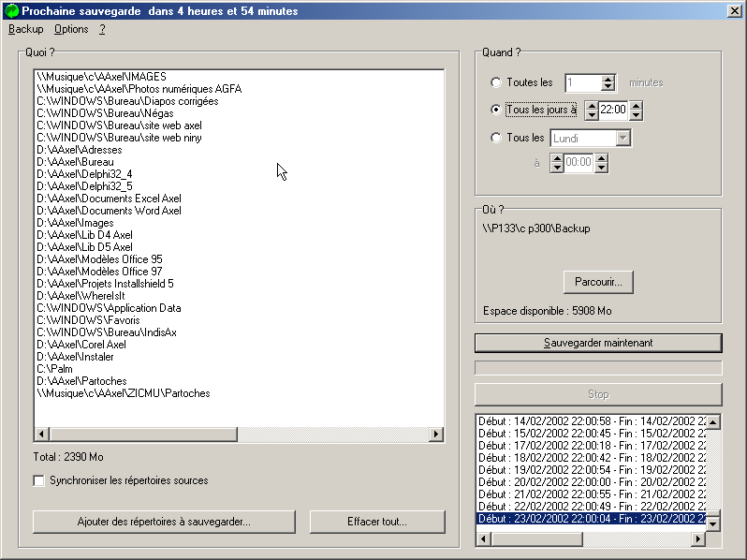Click up arrow right of 22:00 time
This screenshot has width=747, height=560.
tap(636, 105)
